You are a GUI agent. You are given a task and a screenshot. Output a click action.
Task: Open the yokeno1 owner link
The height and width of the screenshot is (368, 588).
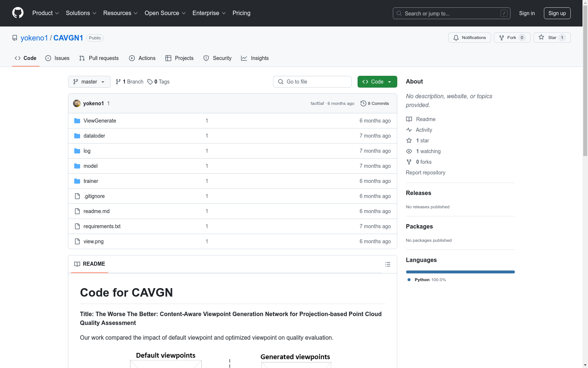coord(34,38)
